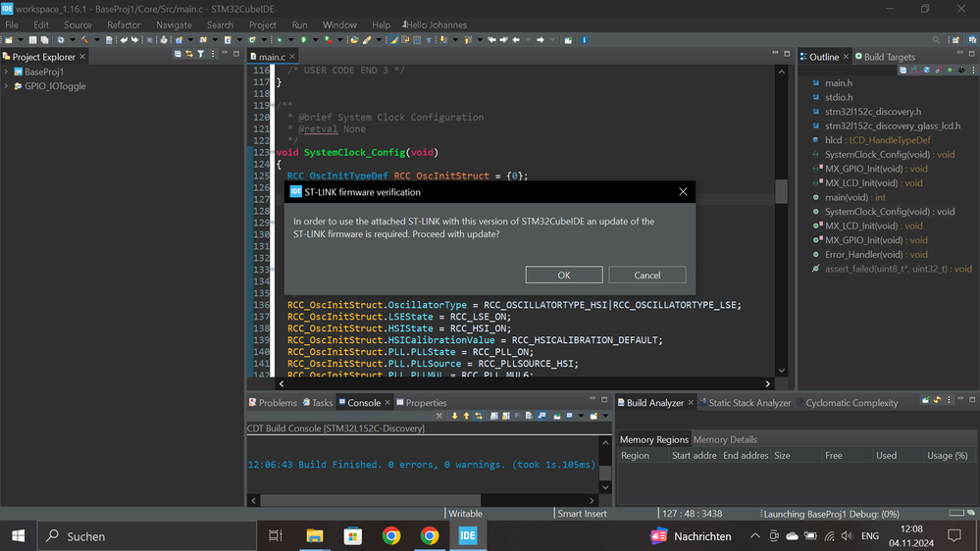This screenshot has height=551, width=980.
Task: Toggle Link with Editor in Project Explorer
Action: (188, 54)
